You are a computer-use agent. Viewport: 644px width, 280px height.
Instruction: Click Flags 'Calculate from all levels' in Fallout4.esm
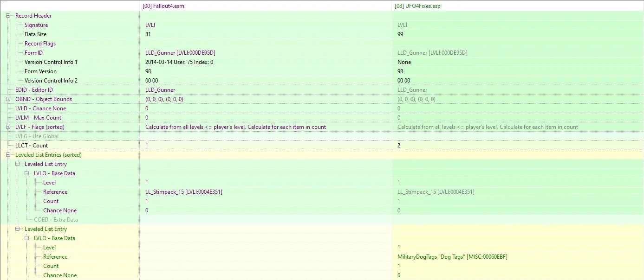pyautogui.click(x=235, y=127)
